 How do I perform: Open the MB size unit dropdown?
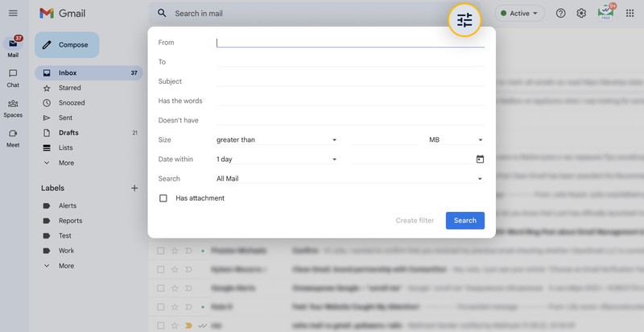456,140
